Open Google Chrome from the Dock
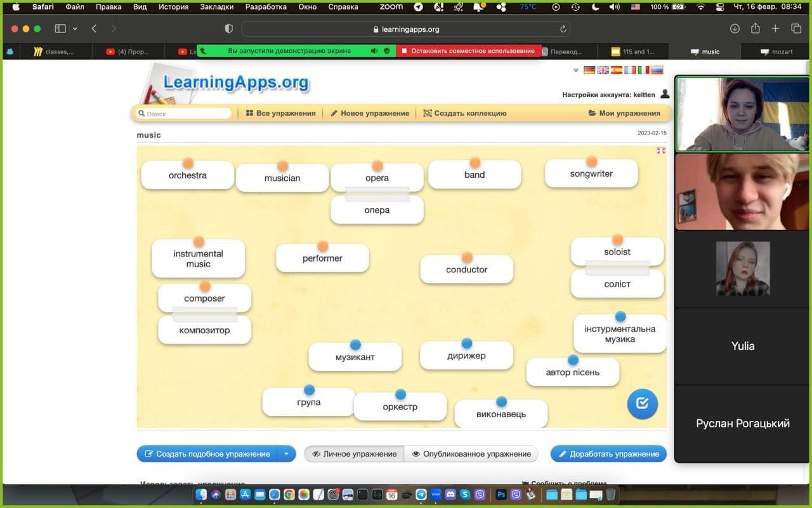This screenshot has height=508, width=812. (x=289, y=494)
